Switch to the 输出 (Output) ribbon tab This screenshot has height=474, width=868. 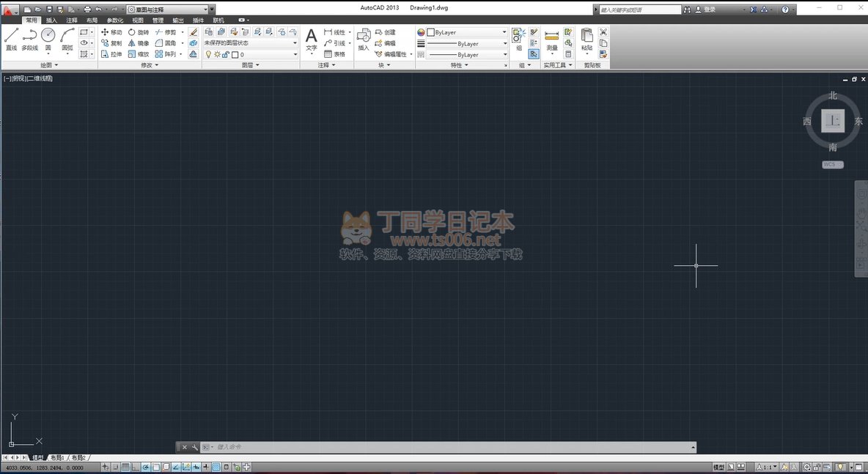click(x=177, y=21)
